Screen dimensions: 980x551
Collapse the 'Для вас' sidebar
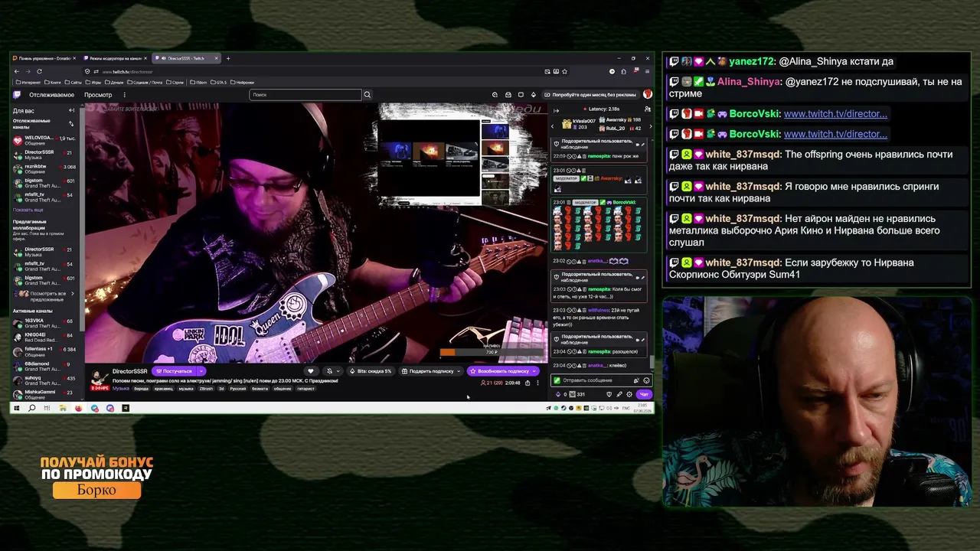tap(71, 110)
